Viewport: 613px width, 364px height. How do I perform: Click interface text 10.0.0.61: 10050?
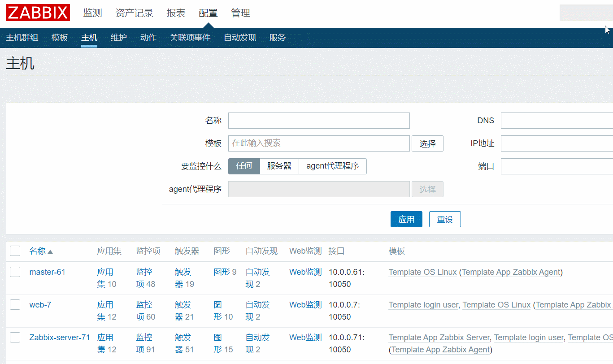coord(347,278)
